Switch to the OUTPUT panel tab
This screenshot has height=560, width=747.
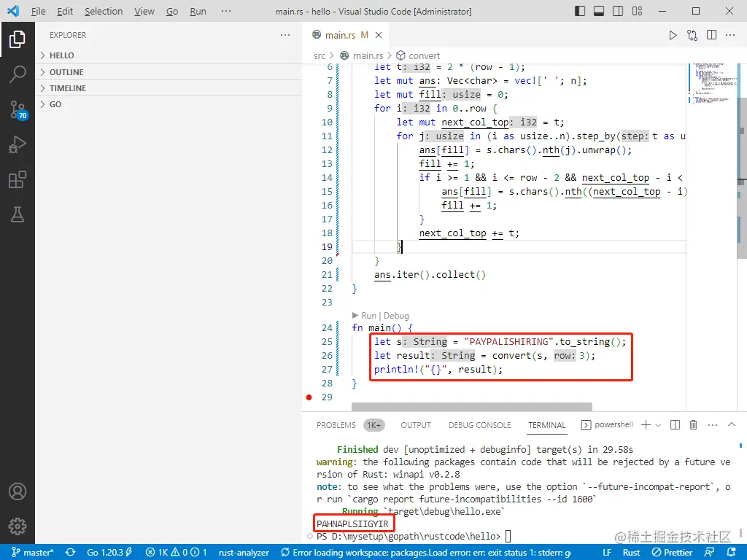click(x=416, y=425)
